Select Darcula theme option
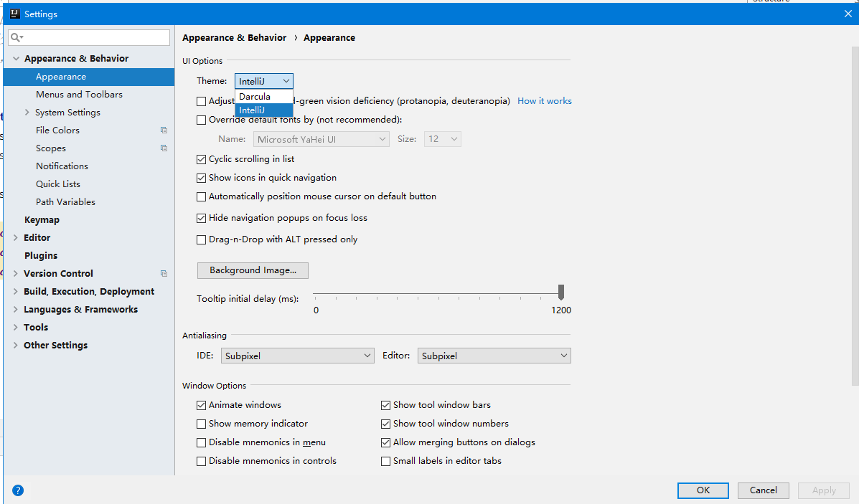Image resolution: width=859 pixels, height=504 pixels. click(264, 96)
